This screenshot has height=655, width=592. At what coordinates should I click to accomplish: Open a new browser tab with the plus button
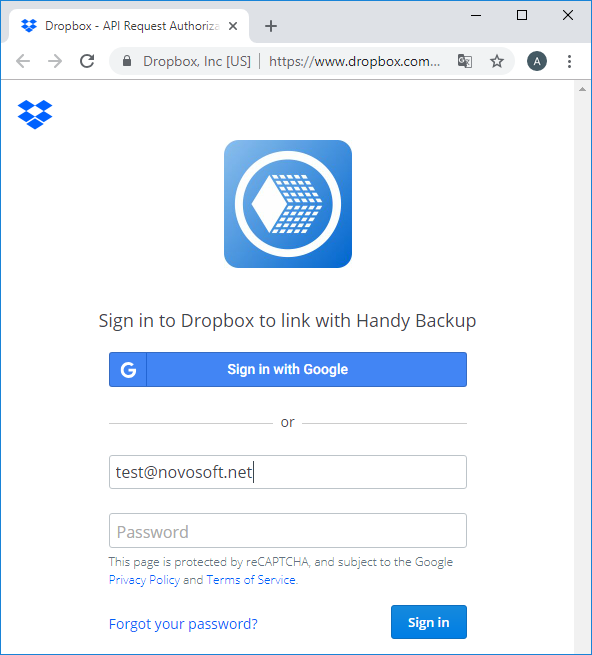[271, 26]
